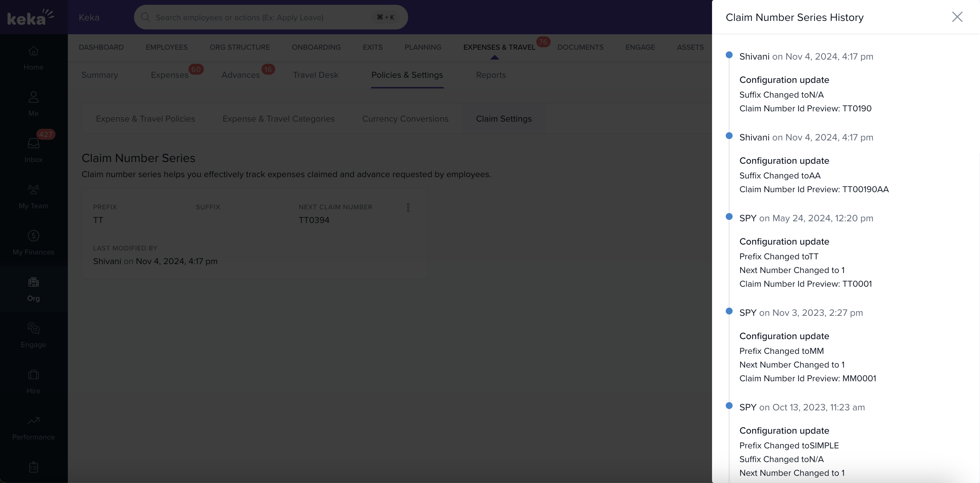The width and height of the screenshot is (980, 483).
Task: Open the Currency Conversions tab
Action: [x=405, y=119]
